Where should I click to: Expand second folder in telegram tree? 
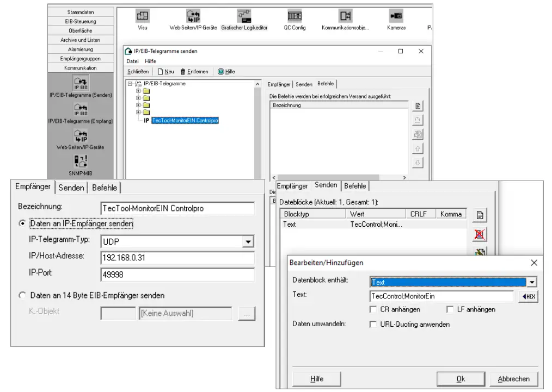click(138, 98)
